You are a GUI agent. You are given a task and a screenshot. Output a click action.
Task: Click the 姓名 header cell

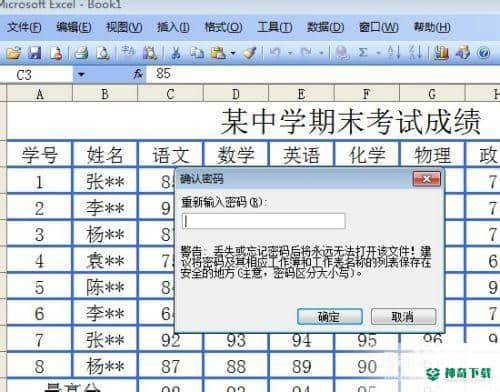[105, 155]
